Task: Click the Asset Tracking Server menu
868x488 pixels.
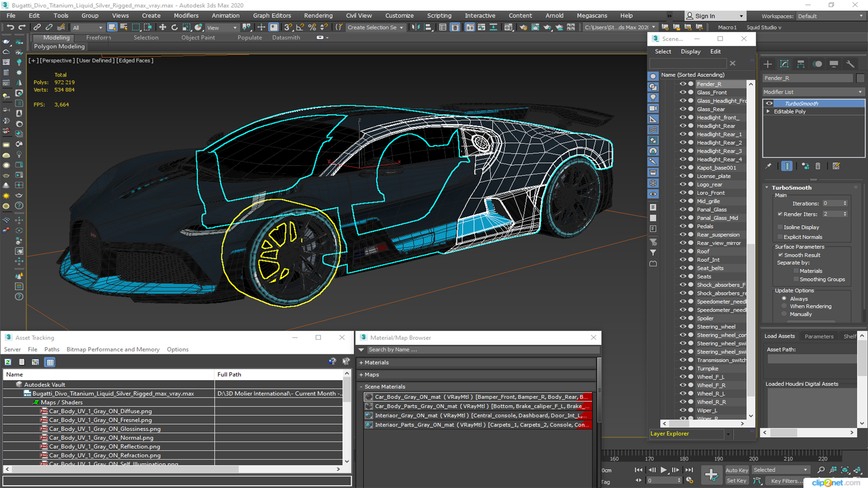Action: (x=12, y=349)
